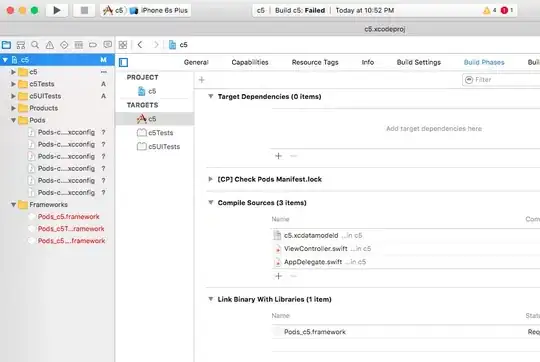Image resolution: width=540 pixels, height=362 pixels.
Task: Toggle the project and targets list sidebar
Action: (123, 62)
